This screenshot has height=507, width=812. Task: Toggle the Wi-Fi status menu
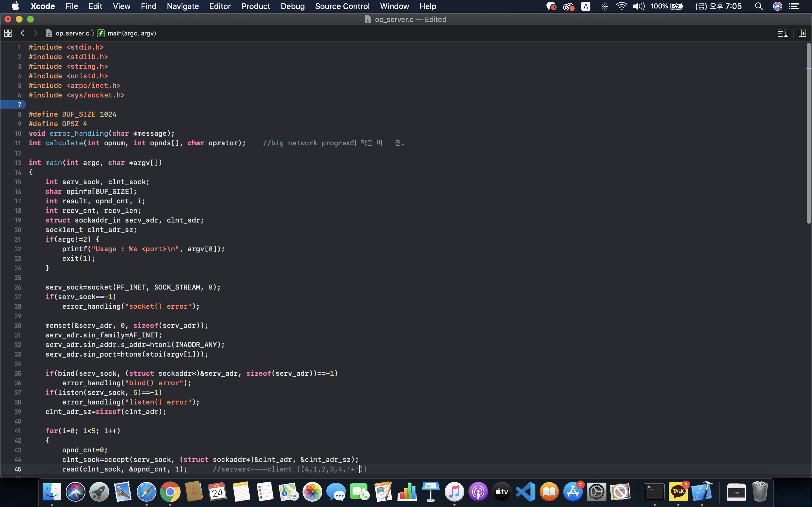point(621,6)
